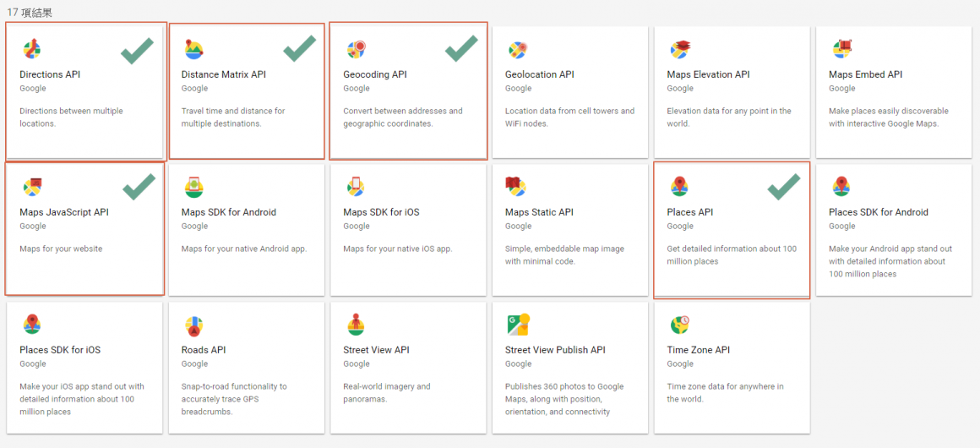
Task: Click the Geolocation API icon
Action: [517, 49]
